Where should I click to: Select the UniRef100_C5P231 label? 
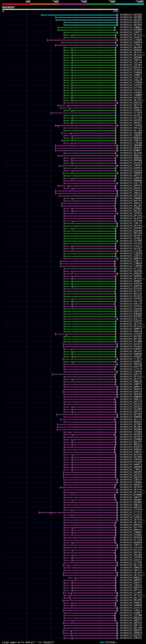tap(131, 638)
